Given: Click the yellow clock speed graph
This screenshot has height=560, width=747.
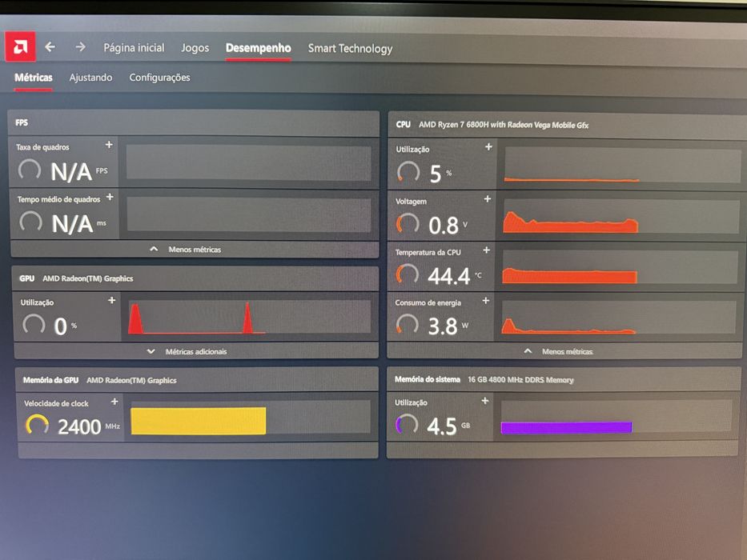Looking at the screenshot, I should pos(251,418).
